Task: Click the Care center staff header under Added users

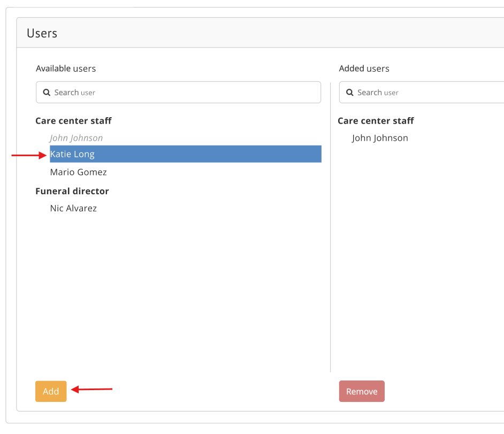Action: 376,120
